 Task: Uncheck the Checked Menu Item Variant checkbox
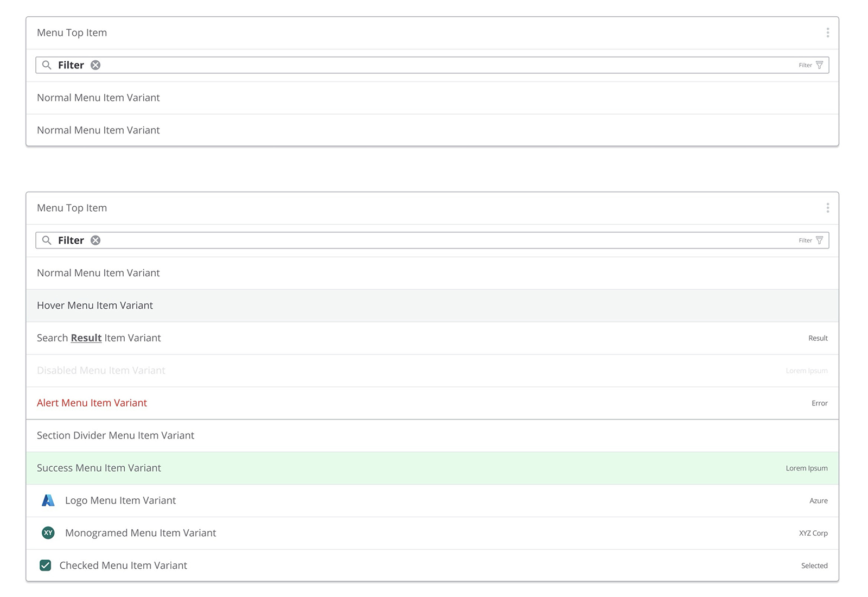point(46,566)
